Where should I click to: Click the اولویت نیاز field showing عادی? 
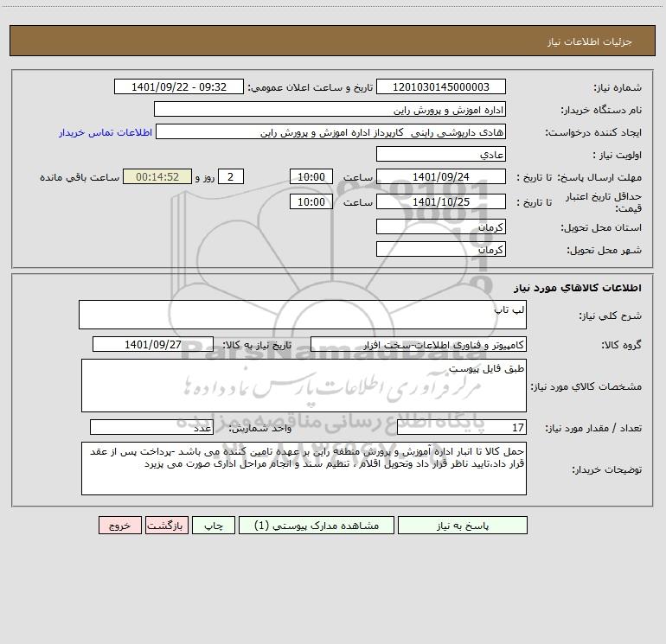point(441,154)
